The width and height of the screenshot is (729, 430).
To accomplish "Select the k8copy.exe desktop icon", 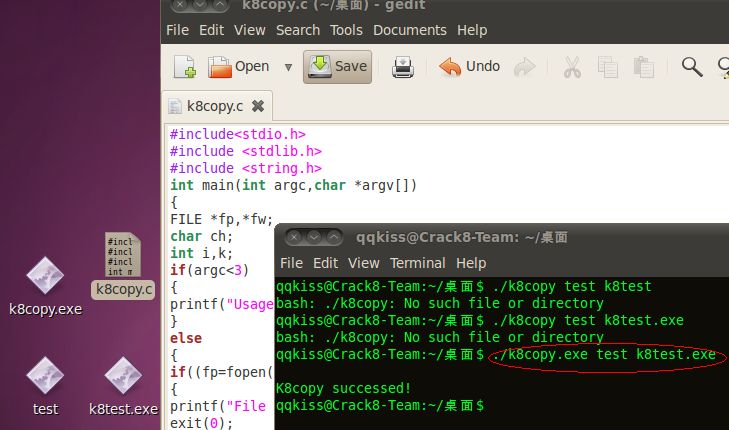I will pos(45,287).
